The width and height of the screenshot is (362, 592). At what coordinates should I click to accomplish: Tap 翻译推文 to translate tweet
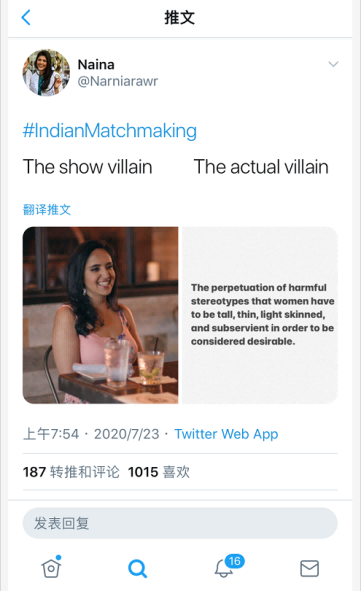[47, 210]
